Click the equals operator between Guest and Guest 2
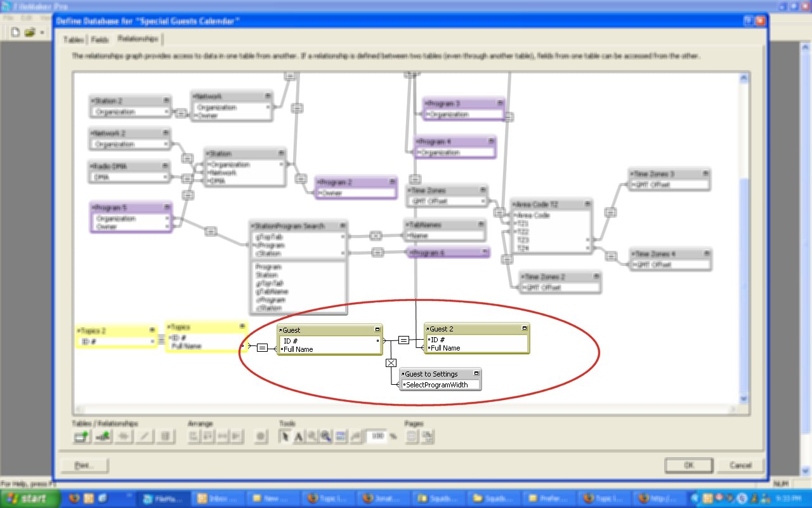The image size is (812, 508). [x=403, y=340]
